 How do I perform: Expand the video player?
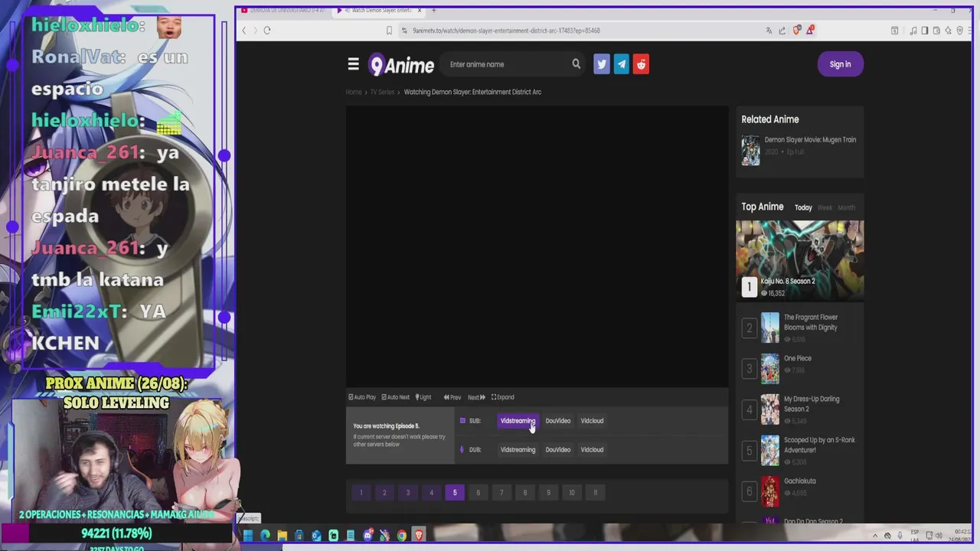502,397
